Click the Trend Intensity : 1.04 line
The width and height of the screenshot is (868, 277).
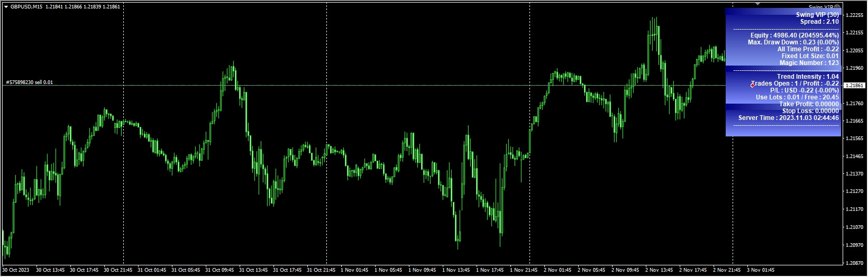(808, 77)
